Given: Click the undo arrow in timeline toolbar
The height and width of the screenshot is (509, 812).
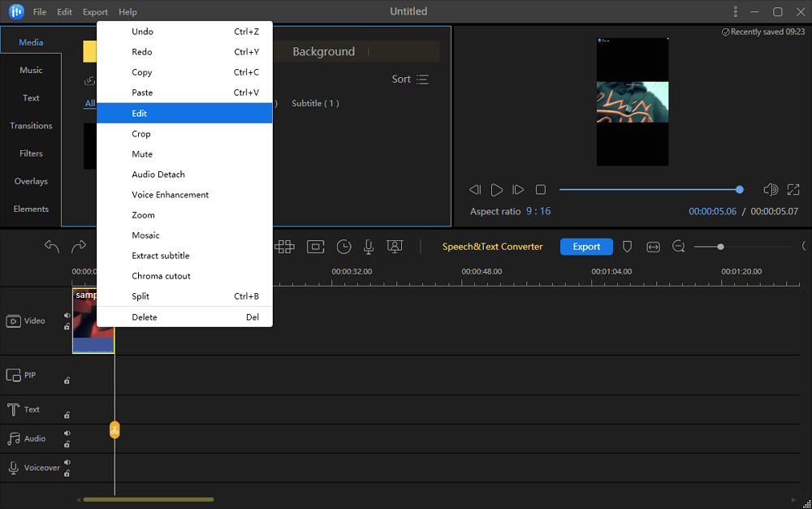Looking at the screenshot, I should [x=52, y=247].
